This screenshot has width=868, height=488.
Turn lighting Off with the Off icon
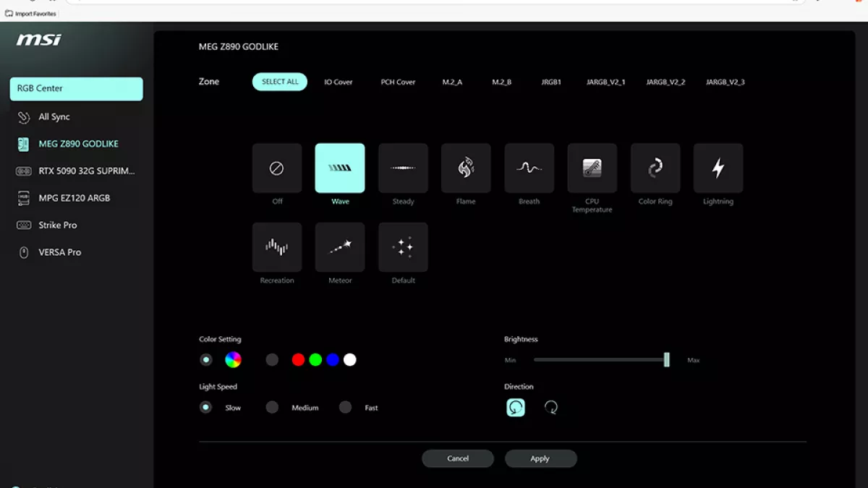tap(277, 168)
